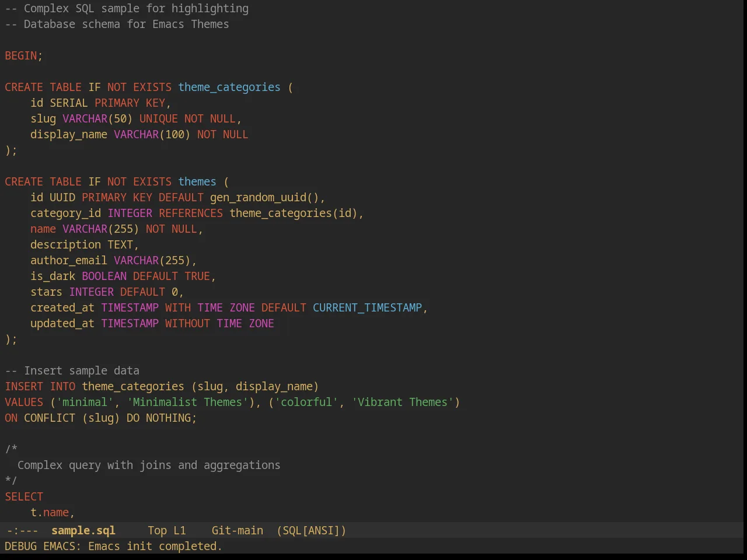Click the echo area message 'Emacs init completed.'
This screenshot has height=560, width=747.
(x=155, y=546)
